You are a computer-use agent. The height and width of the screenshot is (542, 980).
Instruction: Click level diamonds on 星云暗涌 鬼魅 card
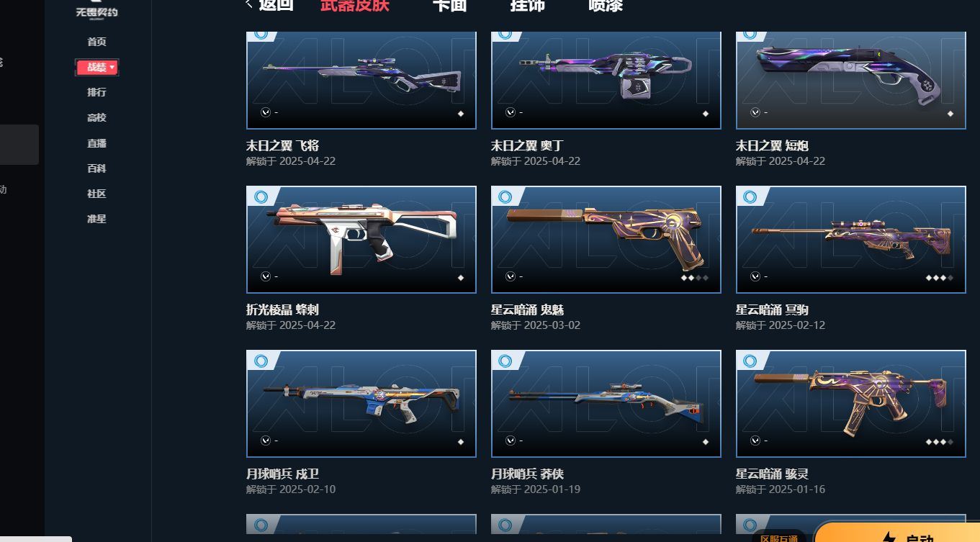(x=694, y=278)
